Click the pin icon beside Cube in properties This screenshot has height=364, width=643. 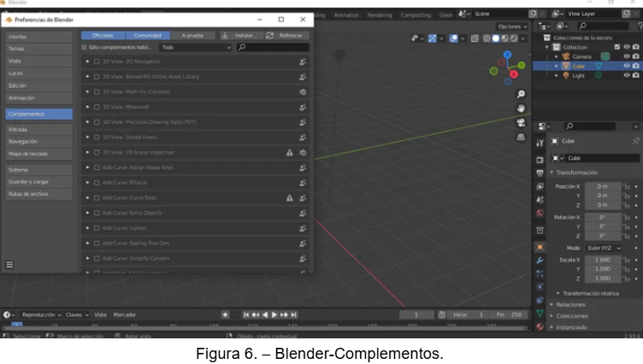[x=635, y=141]
